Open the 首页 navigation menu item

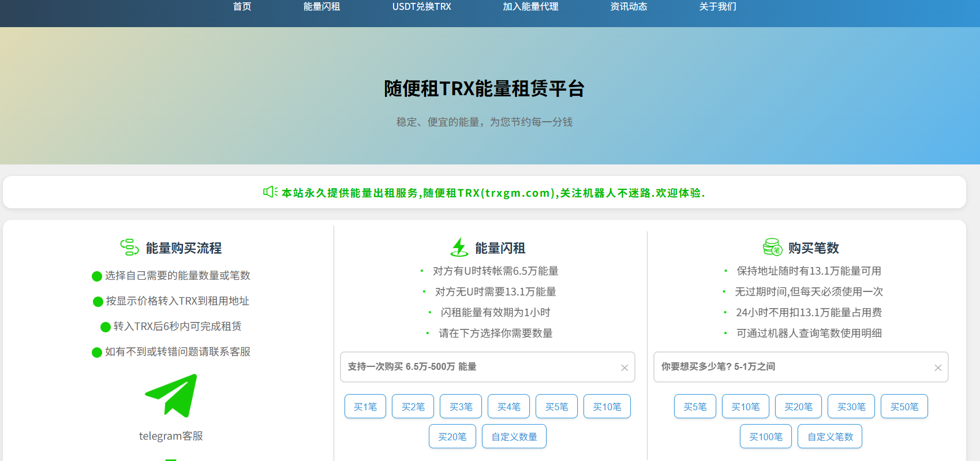[242, 7]
